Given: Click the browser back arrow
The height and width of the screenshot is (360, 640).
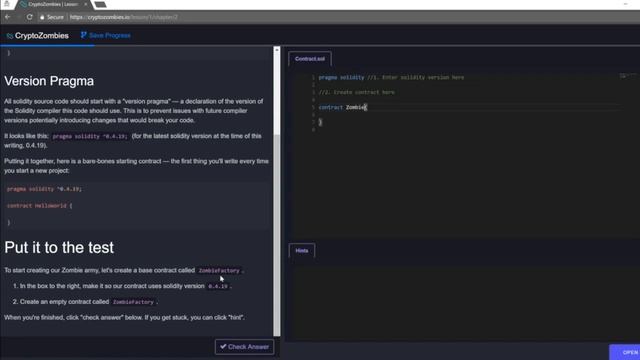Looking at the screenshot, I should [x=7, y=17].
